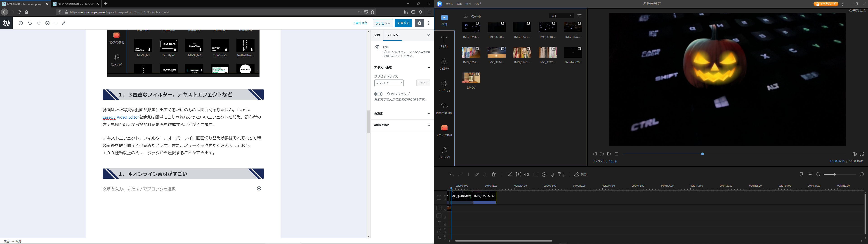Toggle lock on the third video track

[445, 217]
